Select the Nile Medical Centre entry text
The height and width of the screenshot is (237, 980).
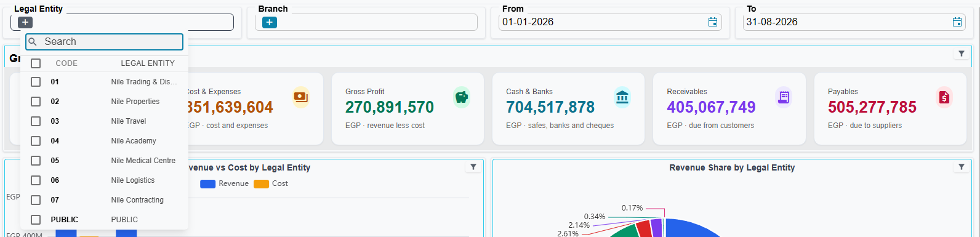[x=143, y=161]
